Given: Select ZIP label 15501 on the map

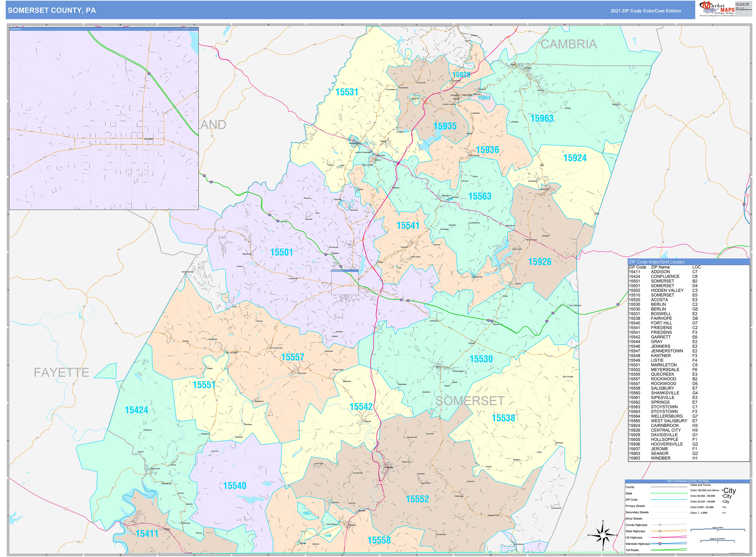Looking at the screenshot, I should pyautogui.click(x=281, y=252).
